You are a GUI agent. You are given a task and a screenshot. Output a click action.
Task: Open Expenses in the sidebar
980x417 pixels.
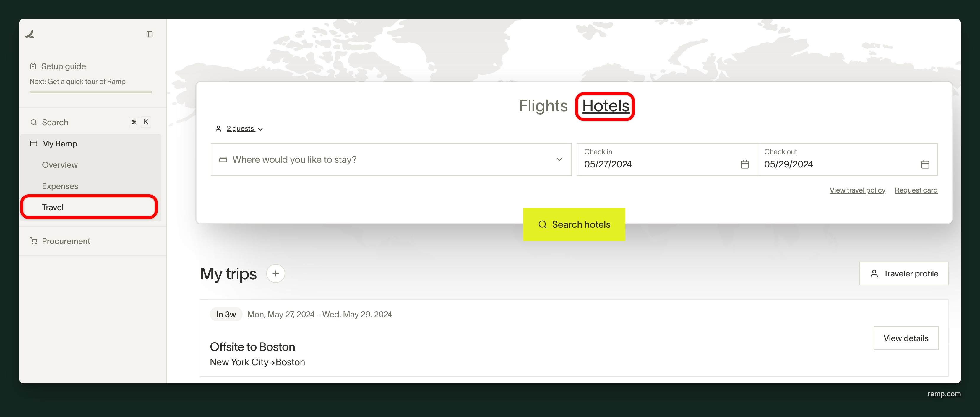pos(60,186)
